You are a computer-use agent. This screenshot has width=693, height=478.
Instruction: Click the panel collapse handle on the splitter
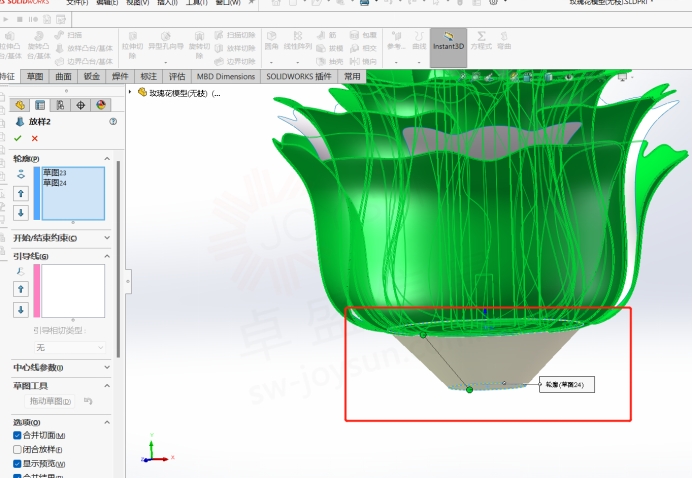[128, 281]
